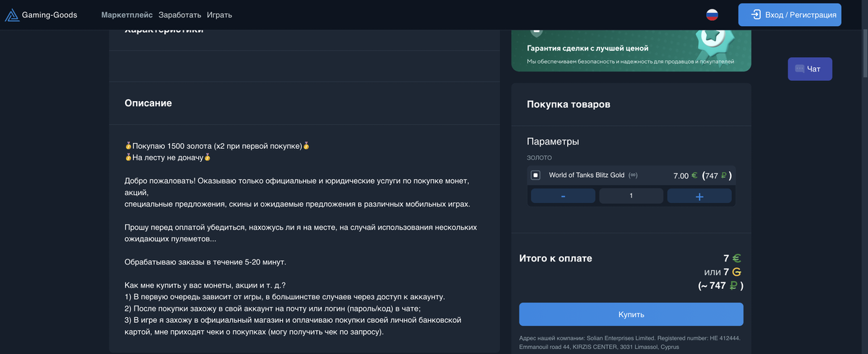Screen dimensions: 868x354
Task: Click the Gaming-Goods logo icon
Action: pyautogui.click(x=12, y=14)
